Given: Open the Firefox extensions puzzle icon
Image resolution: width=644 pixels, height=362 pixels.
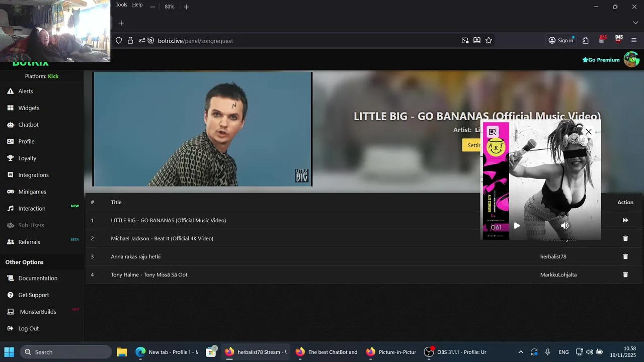Looking at the screenshot, I should click(x=586, y=41).
